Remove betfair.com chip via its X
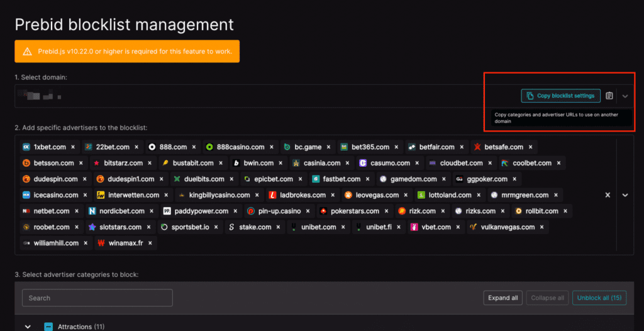The image size is (644, 331). pyautogui.click(x=461, y=147)
